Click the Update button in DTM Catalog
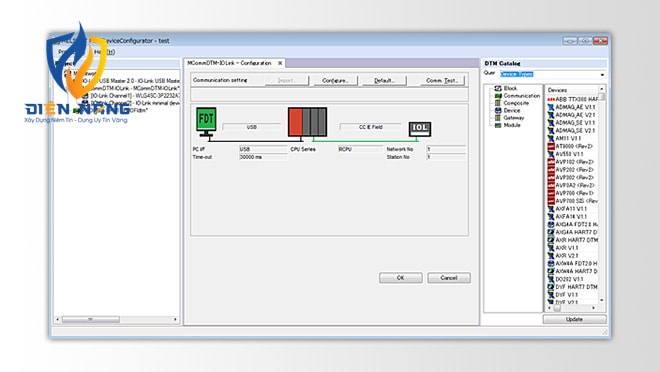Screen dimensions: 660x372 tap(575, 319)
